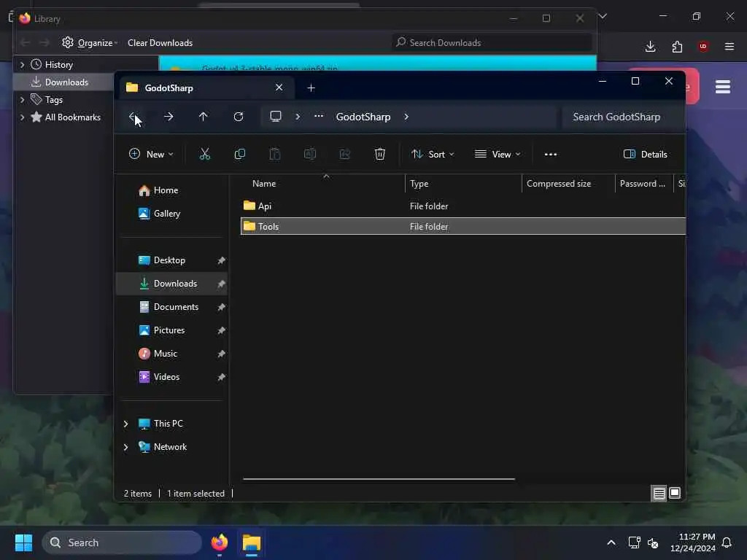Expand chevron after monitor icon in address bar
This screenshot has width=747, height=560.
tap(298, 117)
